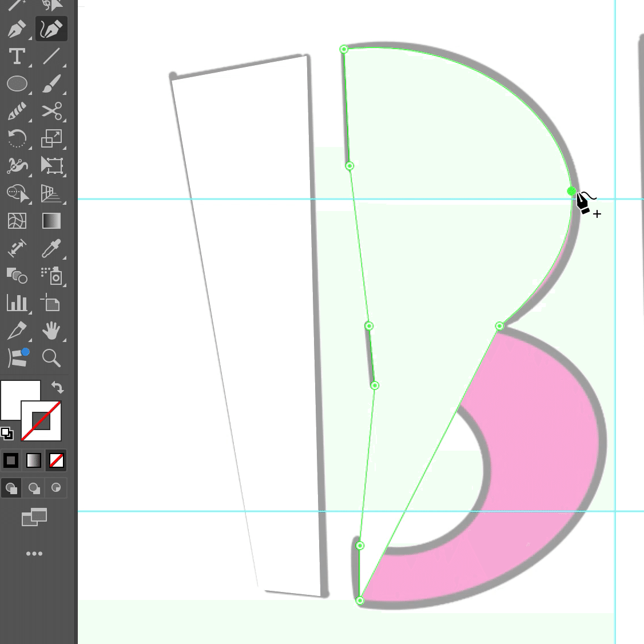Choose the Type tool
The width and height of the screenshot is (644, 644).
click(17, 56)
